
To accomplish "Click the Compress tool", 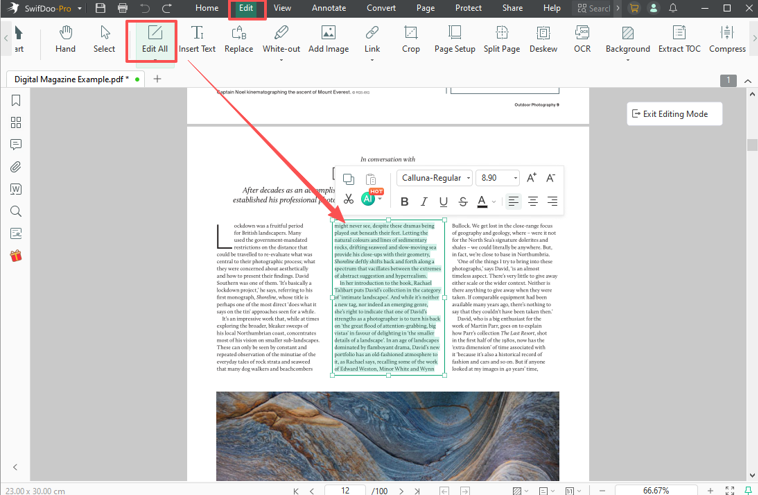I will 727,40.
